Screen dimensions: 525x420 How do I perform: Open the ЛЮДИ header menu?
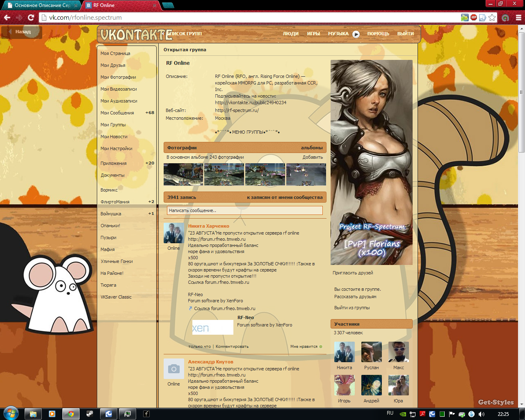click(x=291, y=34)
